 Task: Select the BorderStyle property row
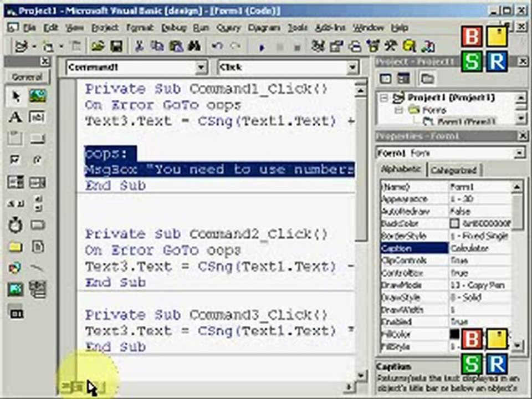click(446, 236)
